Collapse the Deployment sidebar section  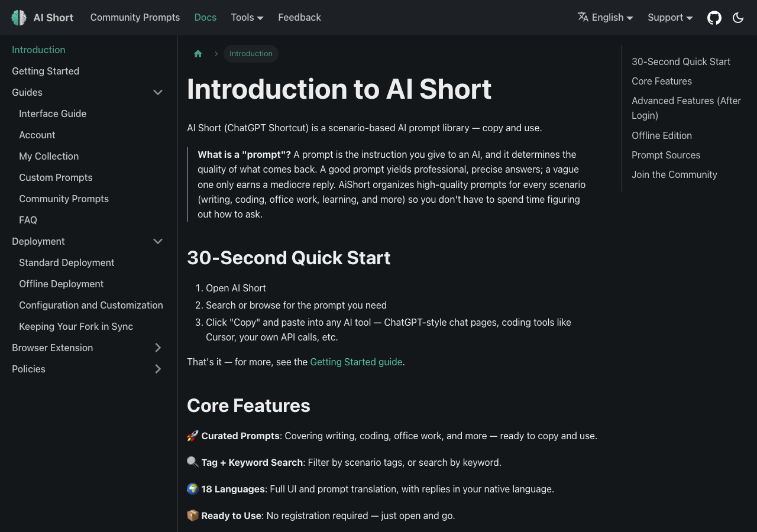[x=158, y=241]
